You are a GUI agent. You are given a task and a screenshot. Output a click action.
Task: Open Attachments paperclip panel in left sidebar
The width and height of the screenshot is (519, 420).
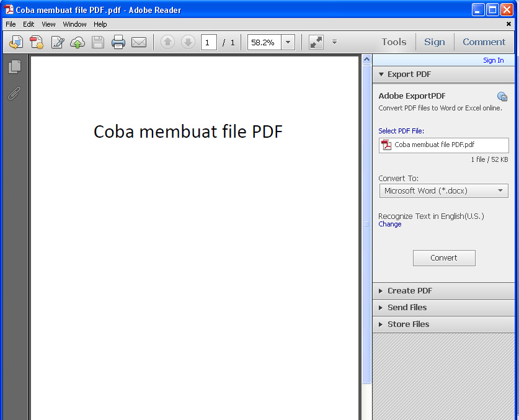(14, 94)
